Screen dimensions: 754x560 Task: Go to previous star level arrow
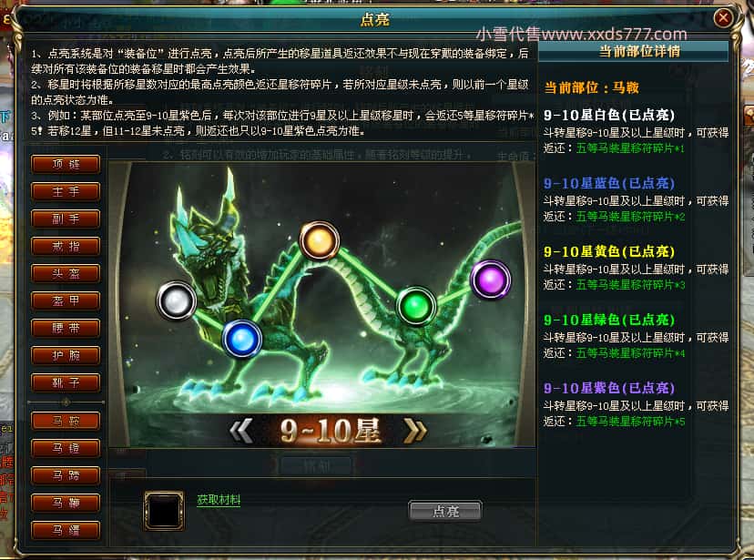coord(241,430)
